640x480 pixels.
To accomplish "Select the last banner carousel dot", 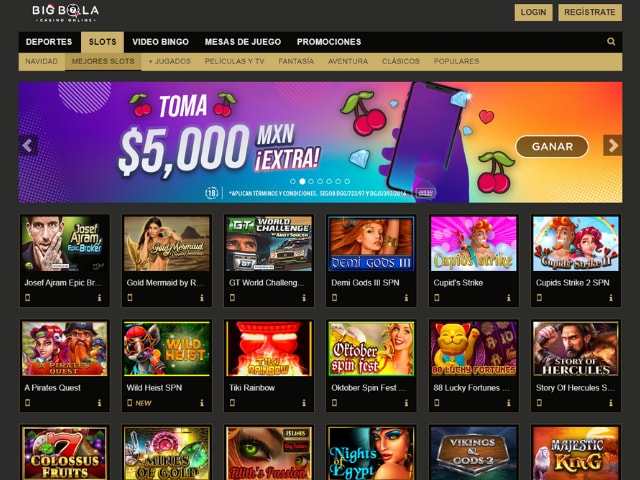I will pos(347,181).
